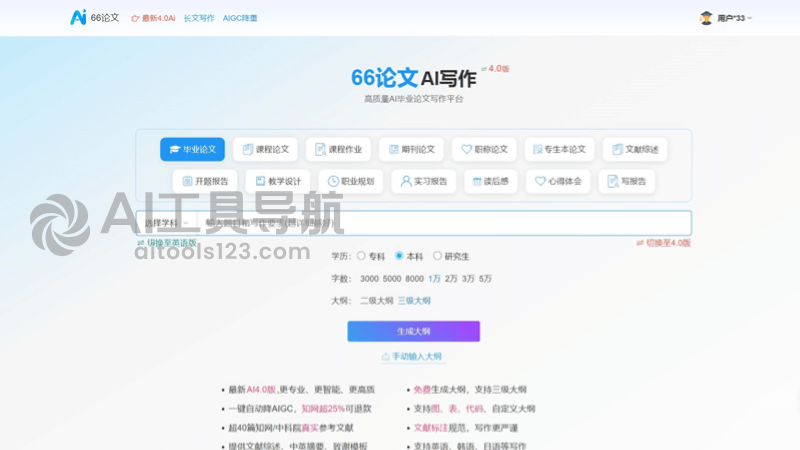Image resolution: width=800 pixels, height=450 pixels.
Task: Click the paper title input field
Action: pyautogui.click(x=444, y=223)
